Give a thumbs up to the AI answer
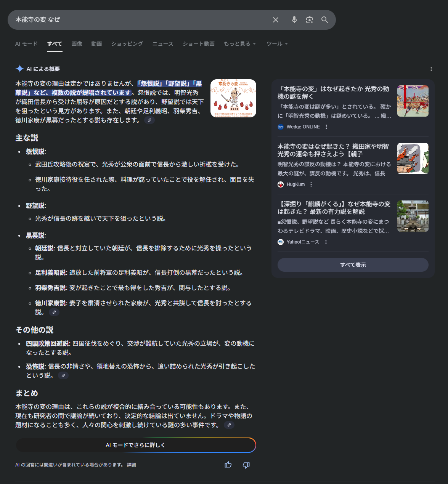The height and width of the screenshot is (484, 448). [x=228, y=465]
